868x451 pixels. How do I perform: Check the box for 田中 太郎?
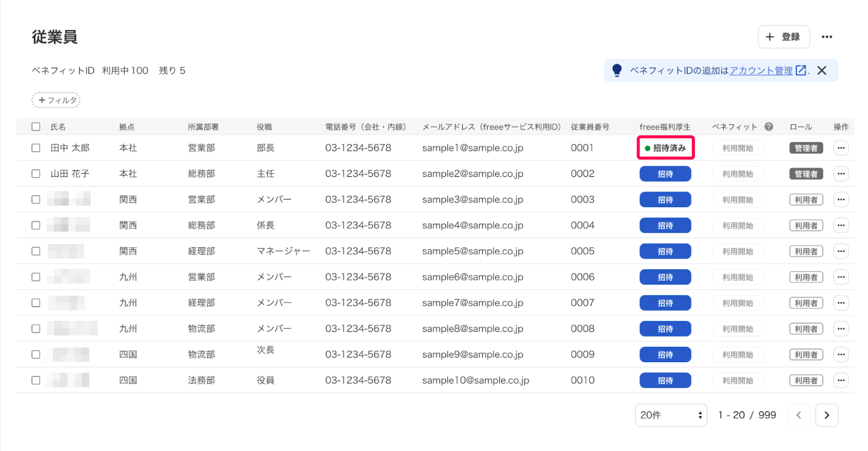pos(36,148)
